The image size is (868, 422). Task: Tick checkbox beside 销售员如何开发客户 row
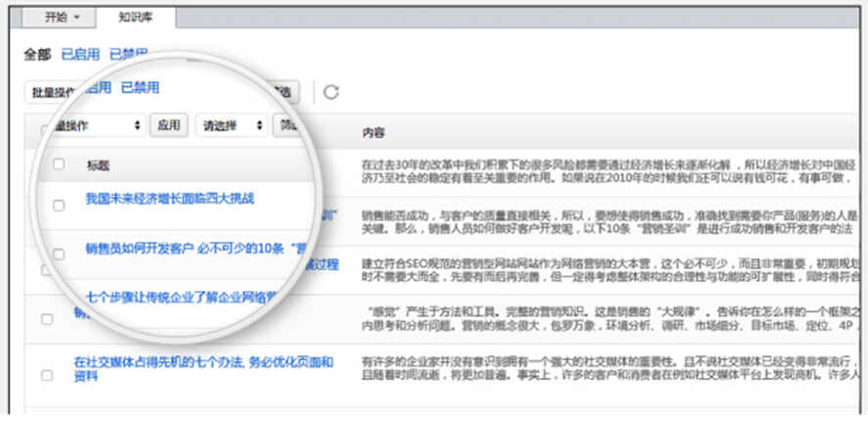[58, 255]
